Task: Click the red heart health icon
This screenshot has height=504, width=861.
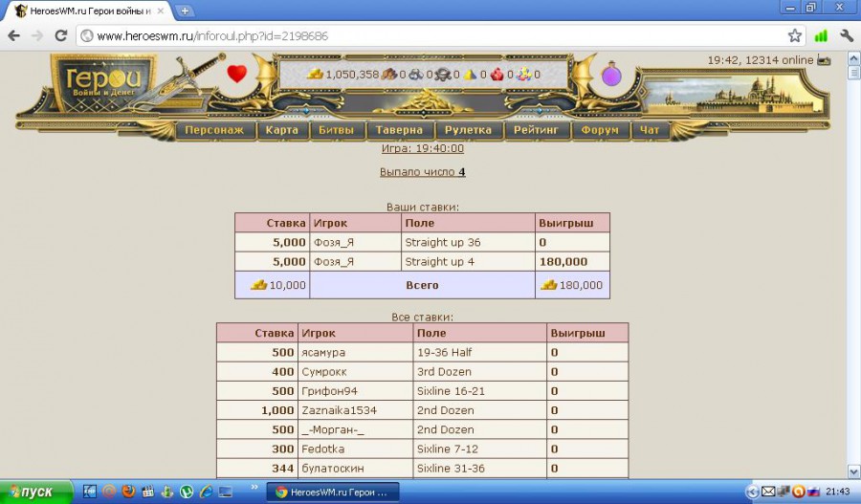Action: coord(236,74)
